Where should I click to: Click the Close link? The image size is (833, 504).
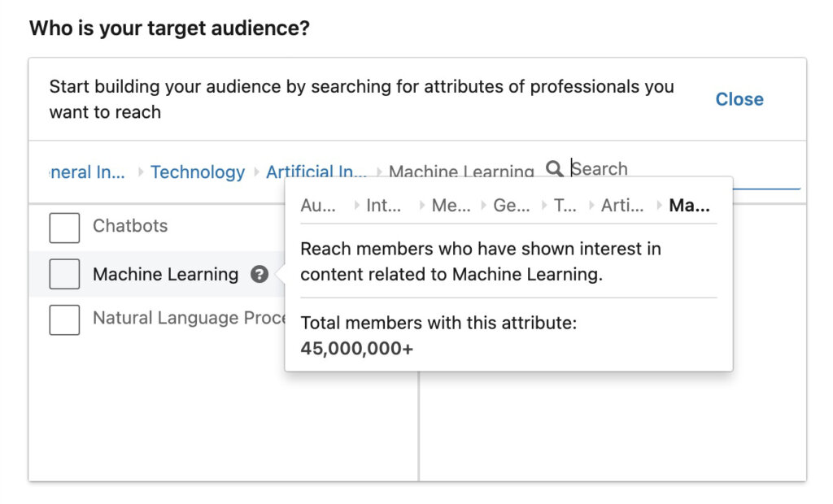pyautogui.click(x=739, y=99)
